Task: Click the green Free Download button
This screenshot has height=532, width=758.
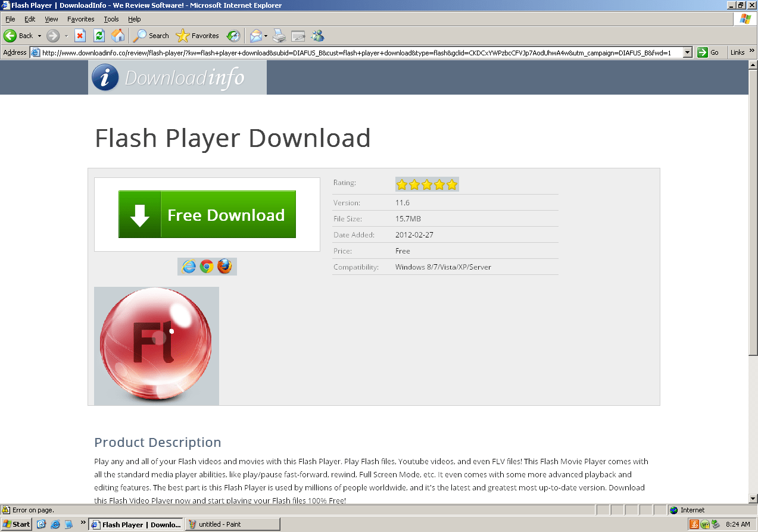Action: [207, 214]
